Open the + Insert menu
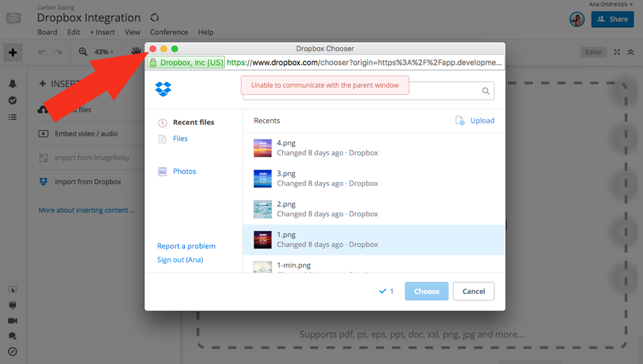The height and width of the screenshot is (364, 643). (x=102, y=32)
